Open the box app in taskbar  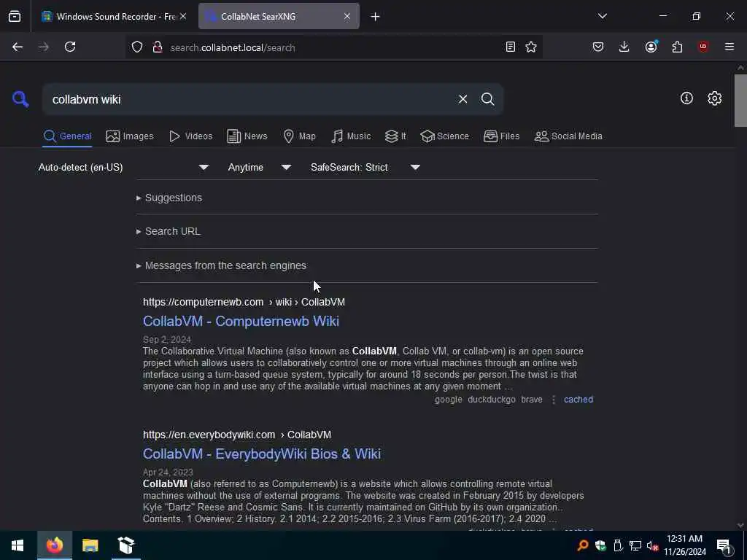coord(126,545)
